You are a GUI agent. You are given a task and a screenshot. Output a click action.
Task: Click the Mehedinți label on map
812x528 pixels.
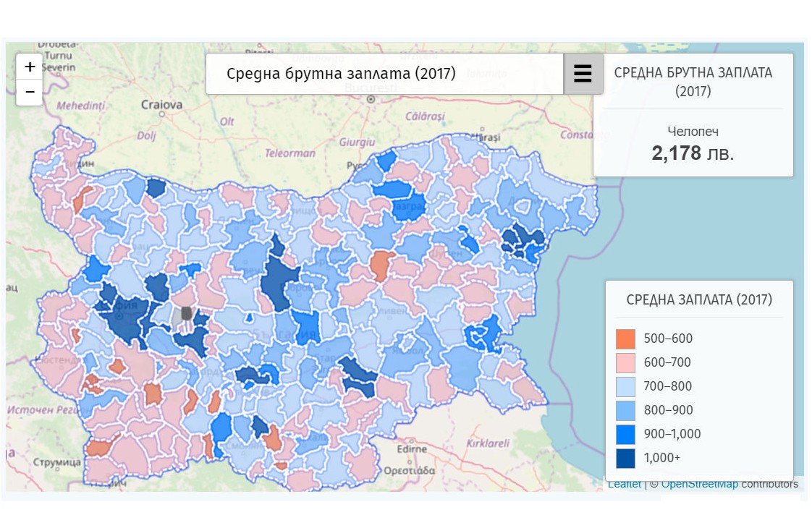tap(80, 106)
